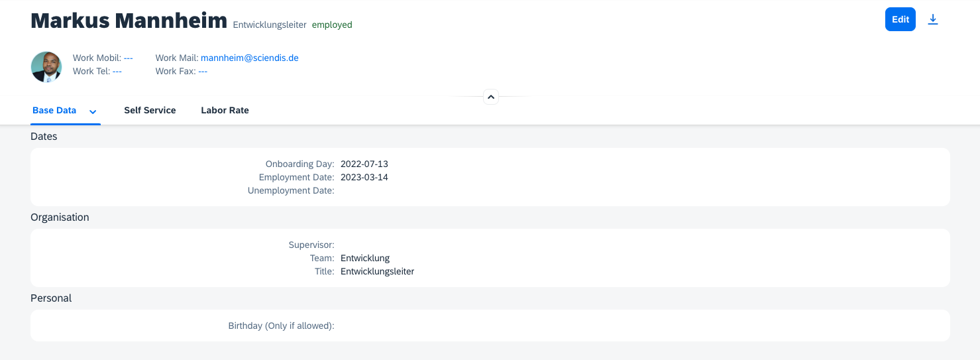
Task: Select the Base Data tab
Action: point(54,110)
